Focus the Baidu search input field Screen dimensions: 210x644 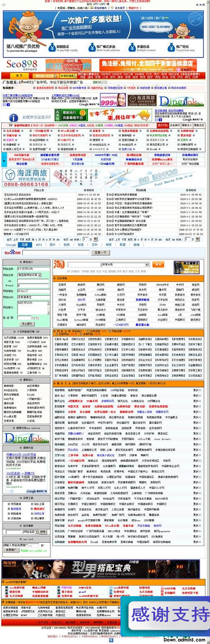coord(55,253)
